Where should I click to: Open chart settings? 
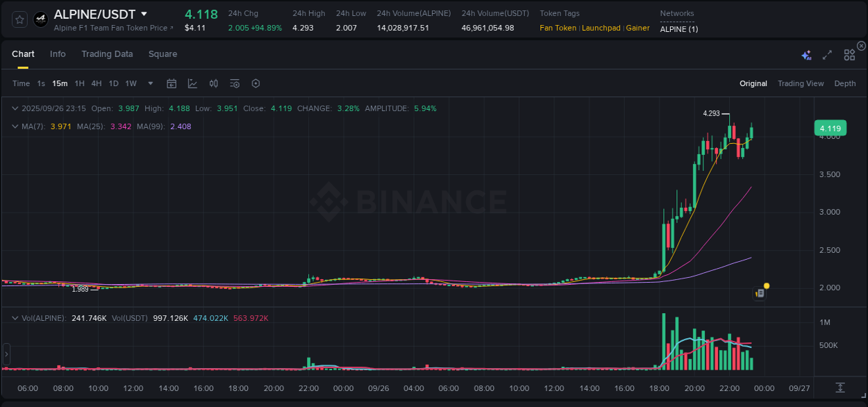pos(256,83)
